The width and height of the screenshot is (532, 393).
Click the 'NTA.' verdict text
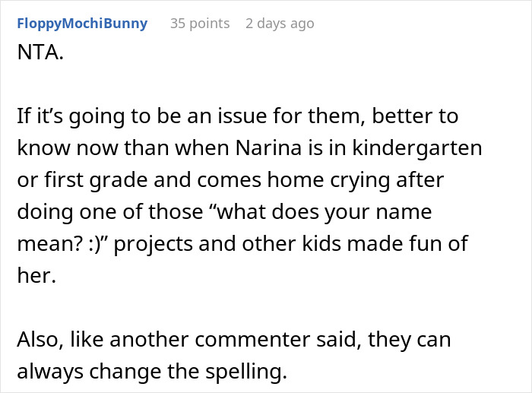(40, 52)
